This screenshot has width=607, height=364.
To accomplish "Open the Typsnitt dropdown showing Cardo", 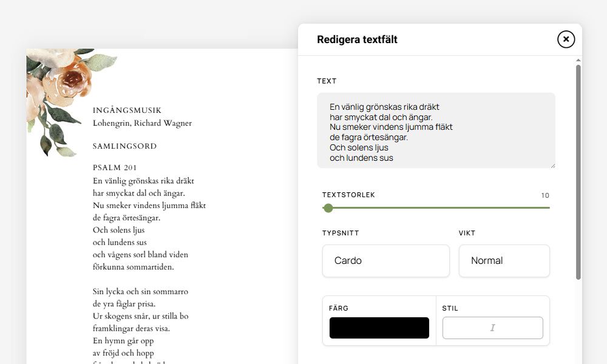I will pyautogui.click(x=385, y=261).
